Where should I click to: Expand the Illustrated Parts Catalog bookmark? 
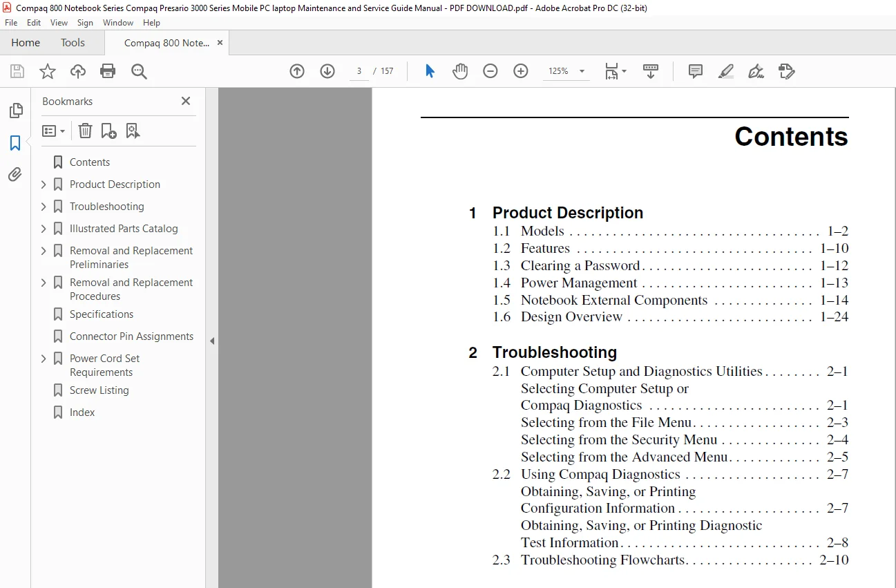pos(44,229)
